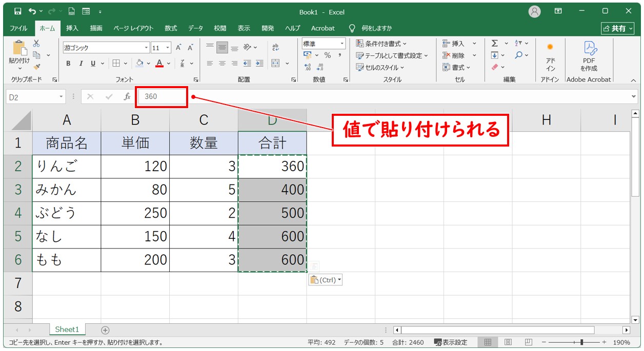This screenshot has height=351, width=644.
Task: Open the 挿入 ribbon tab
Action: (72, 28)
